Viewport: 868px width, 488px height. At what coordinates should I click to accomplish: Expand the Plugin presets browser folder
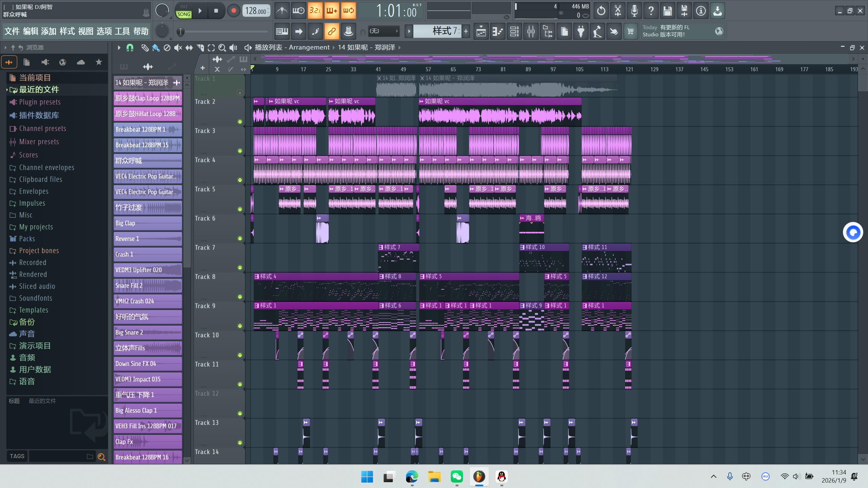(40, 102)
